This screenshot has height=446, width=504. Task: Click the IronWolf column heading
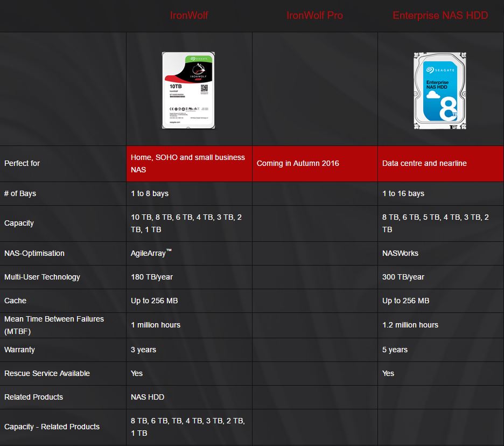pos(189,16)
